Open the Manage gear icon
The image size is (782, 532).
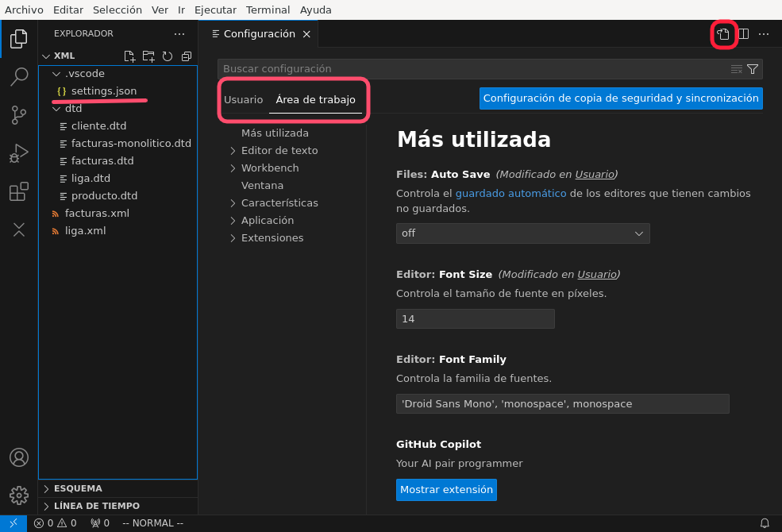coord(18,495)
